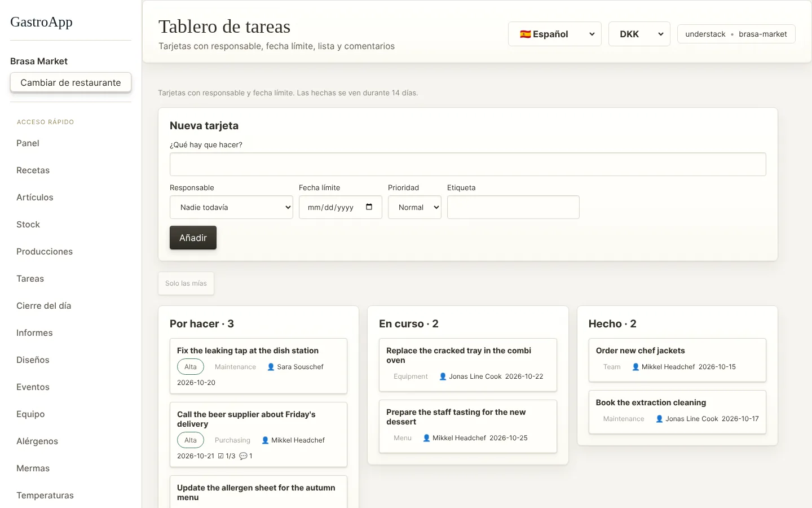This screenshot has height=508, width=812.
Task: Click the Fecha límite date field
Action: tap(341, 207)
